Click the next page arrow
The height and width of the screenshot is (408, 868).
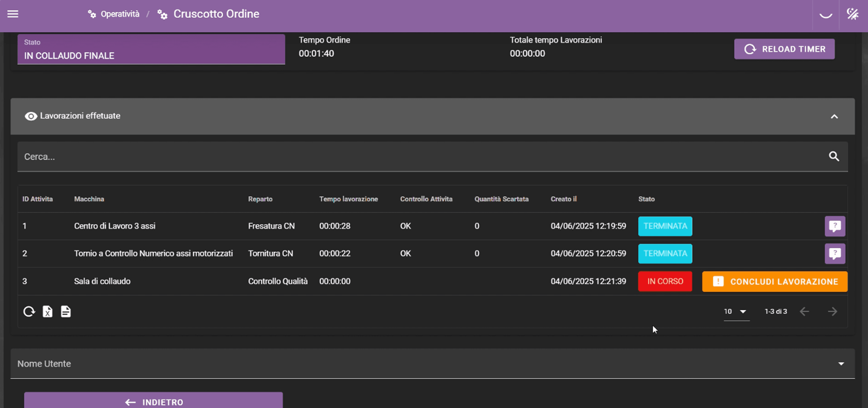click(832, 312)
